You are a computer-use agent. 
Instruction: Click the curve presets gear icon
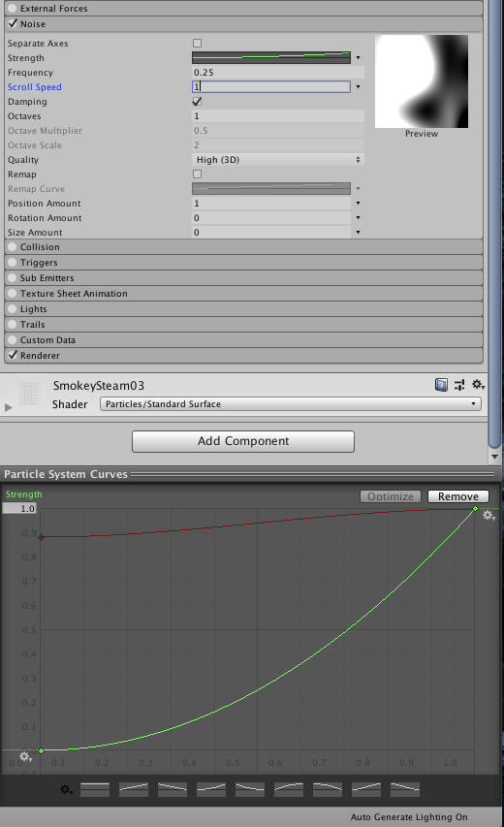[66, 789]
